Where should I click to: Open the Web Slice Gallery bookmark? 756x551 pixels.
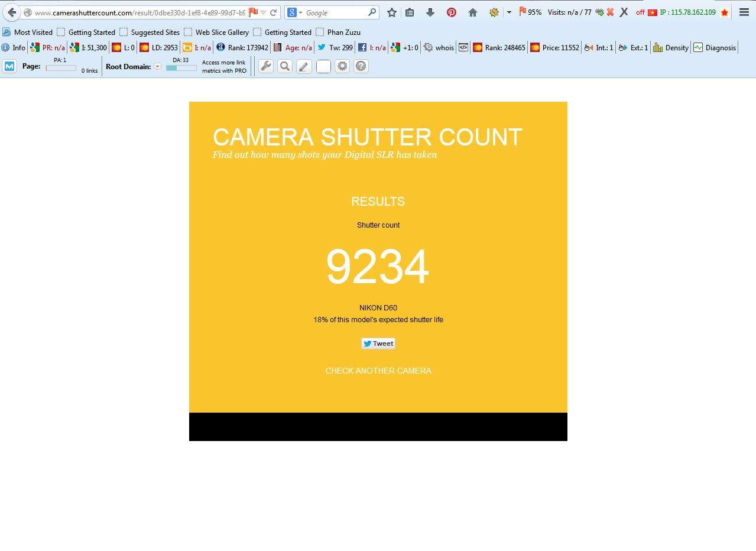[x=216, y=33]
